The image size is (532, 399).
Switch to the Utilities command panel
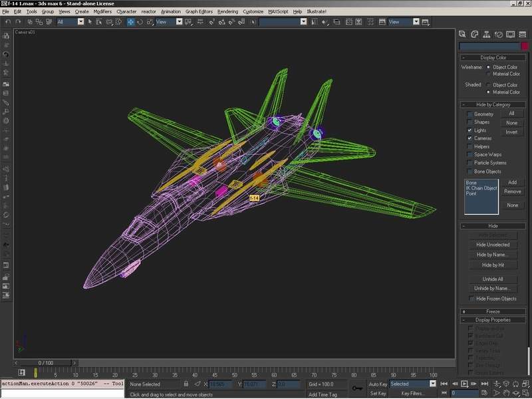[x=522, y=34]
